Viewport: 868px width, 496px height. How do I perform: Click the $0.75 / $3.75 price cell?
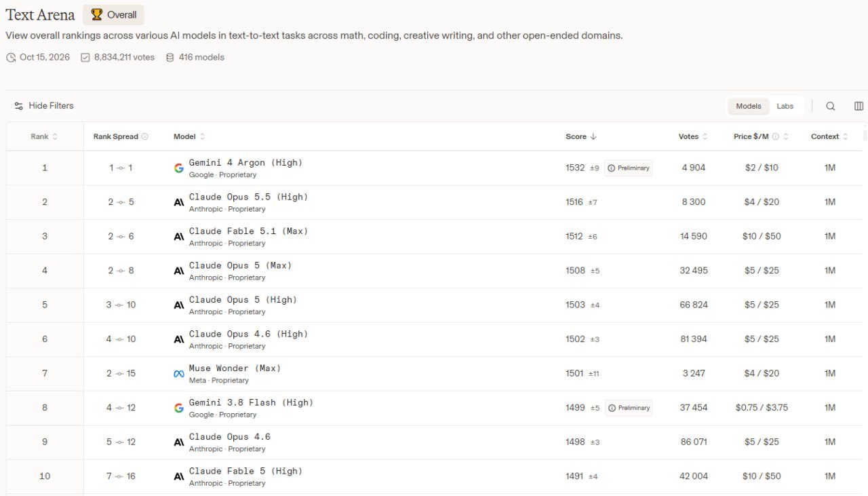(762, 408)
